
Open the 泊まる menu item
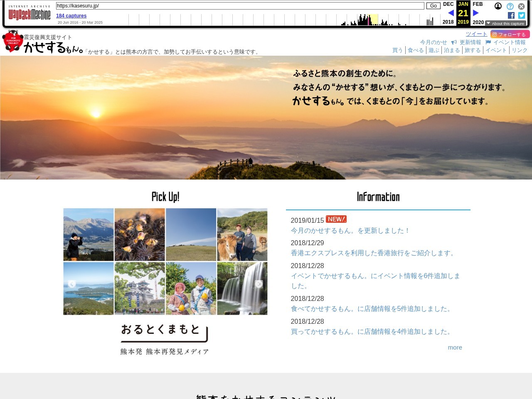pyautogui.click(x=452, y=50)
